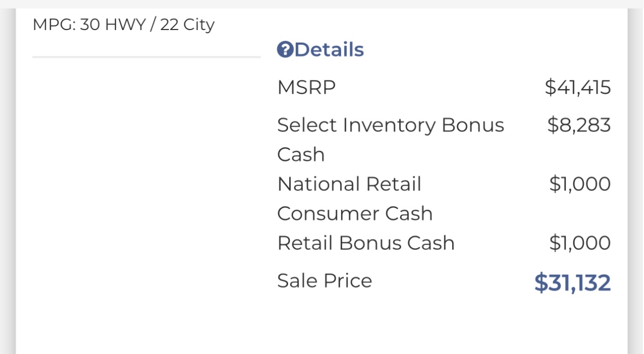Select National Retail Consumer Cash label
The width and height of the screenshot is (644, 354).
click(x=355, y=198)
